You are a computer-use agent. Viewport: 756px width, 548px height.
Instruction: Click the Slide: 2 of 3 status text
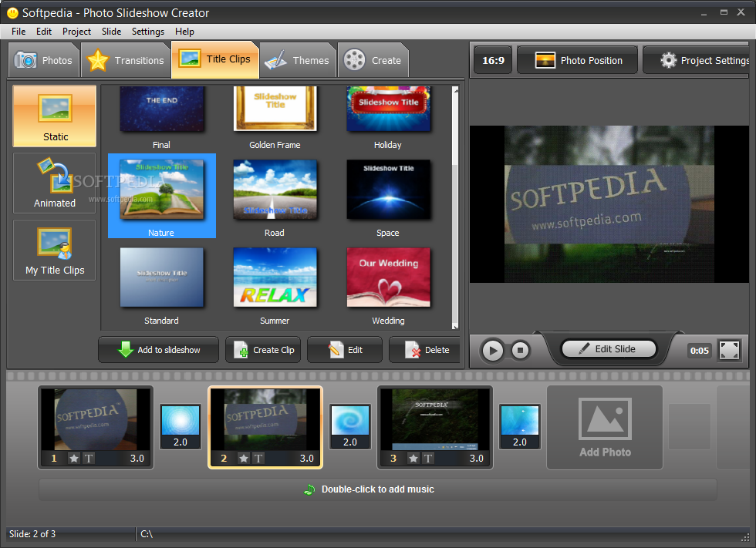(32, 534)
